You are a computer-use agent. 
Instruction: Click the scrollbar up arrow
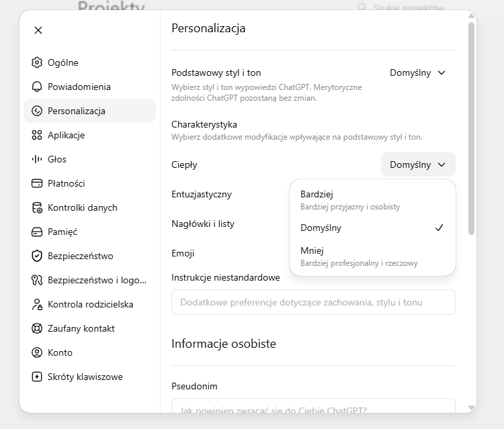tap(472, 15)
